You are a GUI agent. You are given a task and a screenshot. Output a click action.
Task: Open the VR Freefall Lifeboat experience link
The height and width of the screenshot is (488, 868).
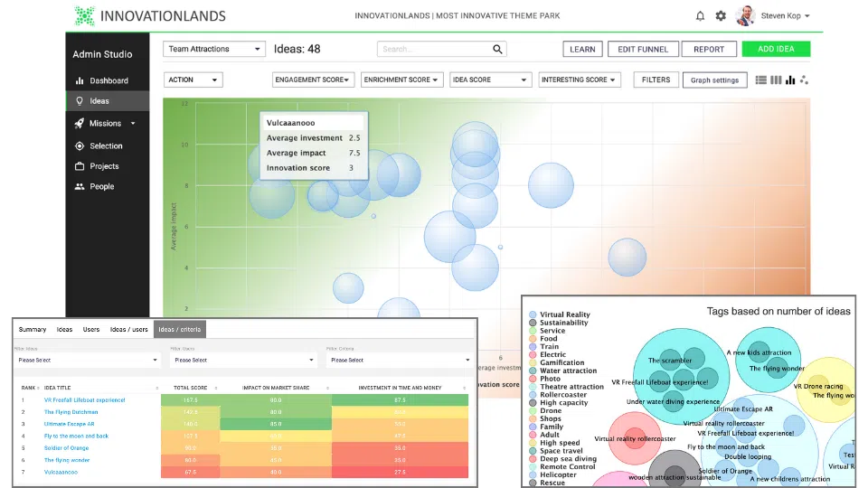tap(85, 400)
